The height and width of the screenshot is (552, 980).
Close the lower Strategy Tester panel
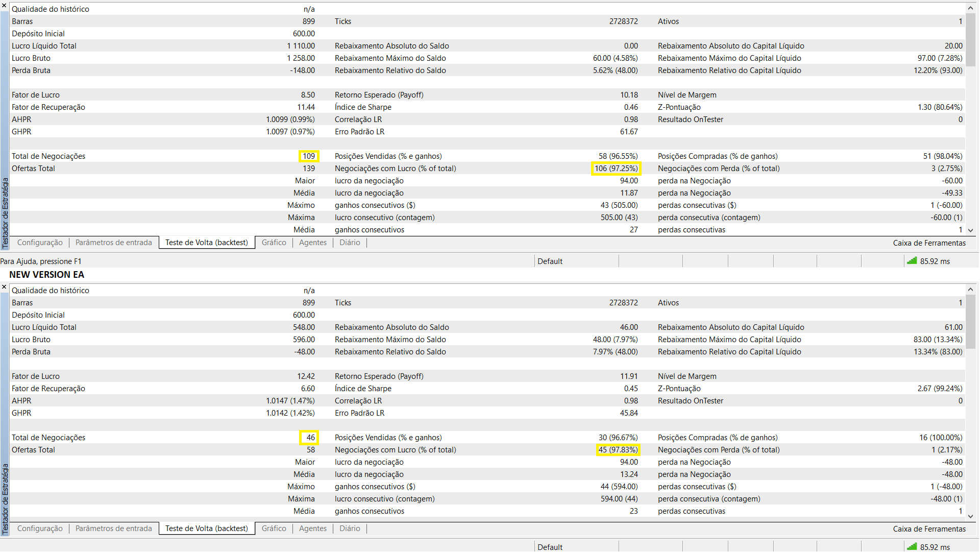tap(4, 287)
